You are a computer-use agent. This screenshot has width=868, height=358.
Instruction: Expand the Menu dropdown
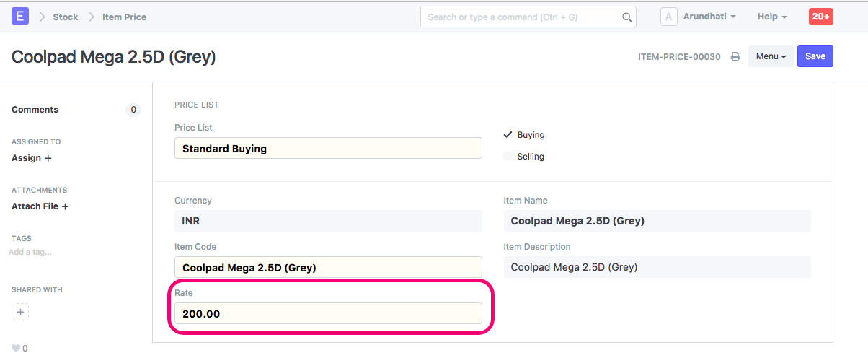(771, 56)
